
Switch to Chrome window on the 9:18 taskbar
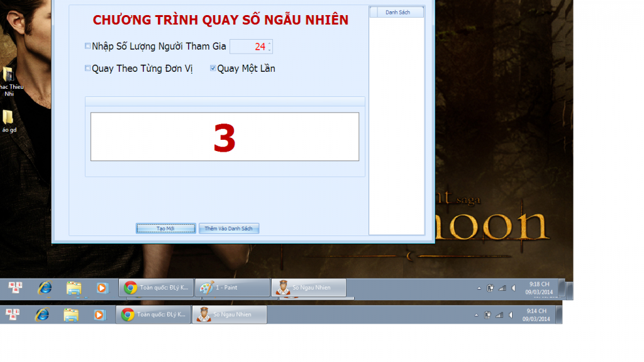point(155,288)
